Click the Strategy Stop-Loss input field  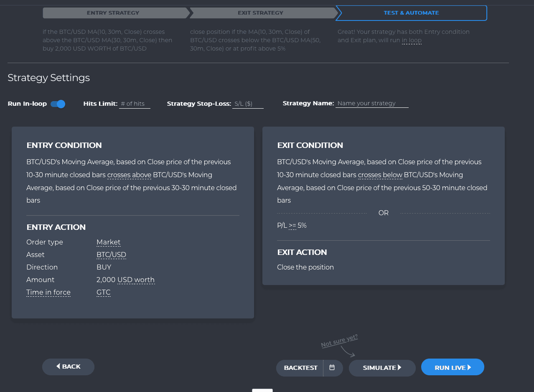(x=247, y=104)
